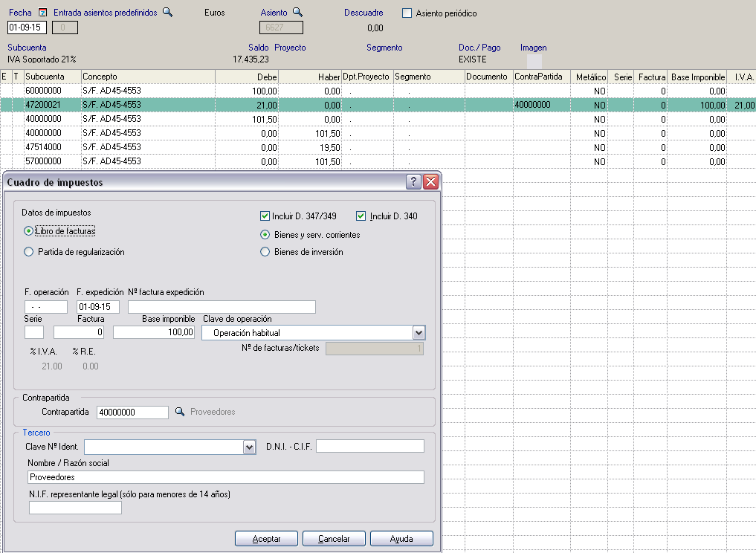This screenshot has width=756, height=553.
Task: Open the calendar icon next to Fecha
Action: click(42, 13)
